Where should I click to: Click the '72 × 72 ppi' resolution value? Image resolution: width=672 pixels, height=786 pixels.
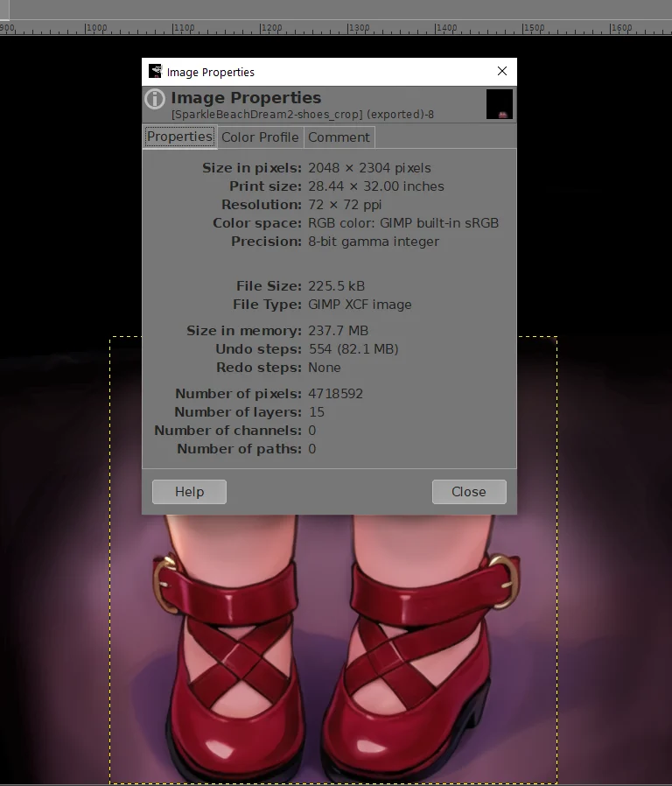(345, 205)
